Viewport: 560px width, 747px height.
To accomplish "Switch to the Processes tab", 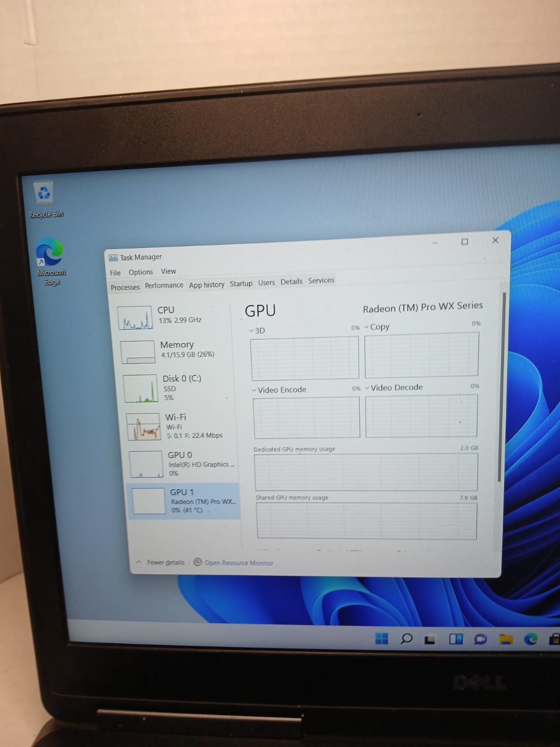I will tap(125, 287).
